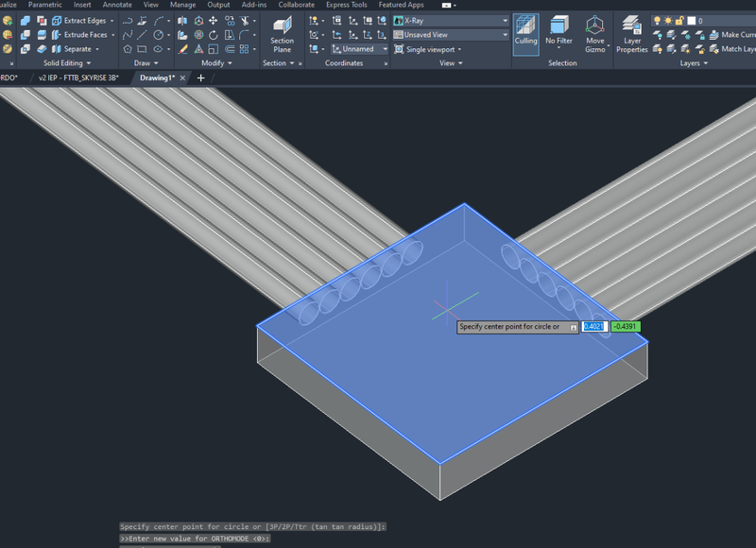This screenshot has height=548, width=756.
Task: Click the new drawing plus button
Action: coord(200,77)
